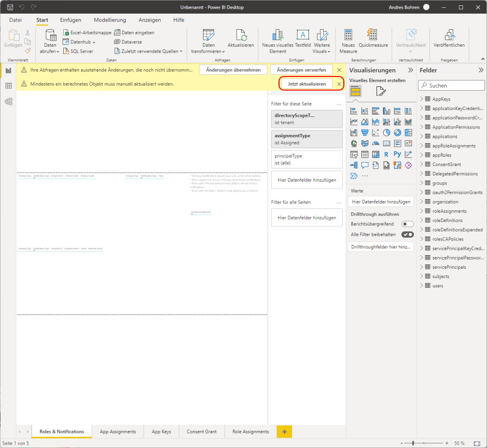Pick the funnel chart visual

365,133
